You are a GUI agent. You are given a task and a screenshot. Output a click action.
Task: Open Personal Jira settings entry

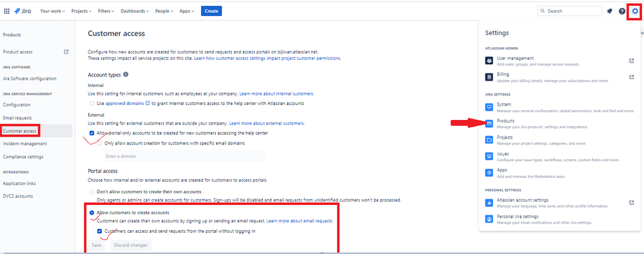560,219
